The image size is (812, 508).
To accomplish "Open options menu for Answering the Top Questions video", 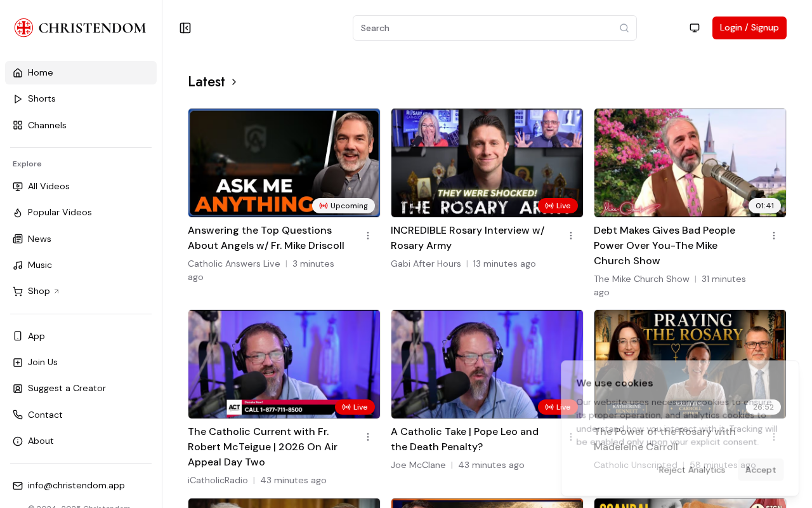I will pos(368,236).
